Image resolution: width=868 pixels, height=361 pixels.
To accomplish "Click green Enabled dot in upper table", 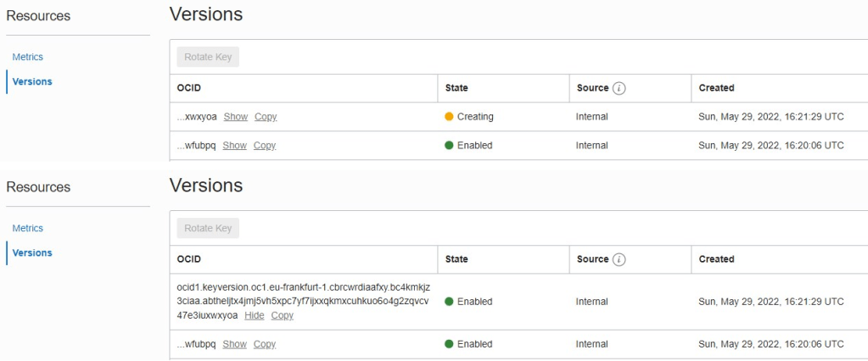I will pos(449,146).
